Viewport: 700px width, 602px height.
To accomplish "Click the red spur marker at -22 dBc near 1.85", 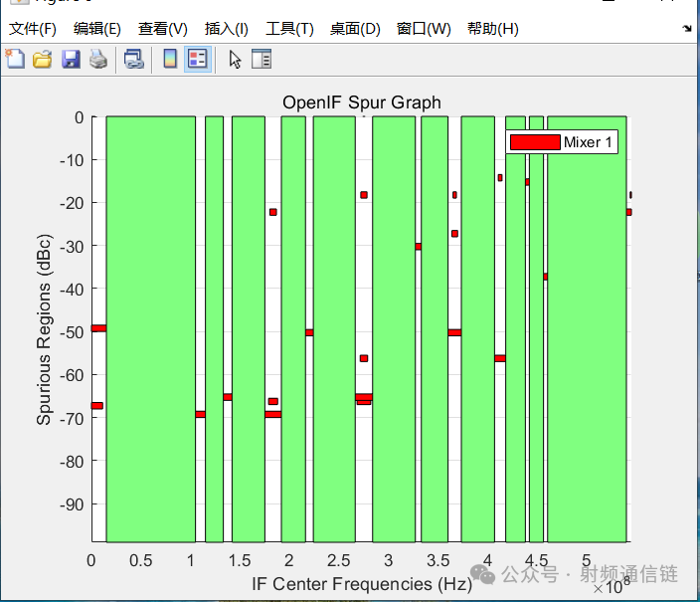I will pos(273,212).
